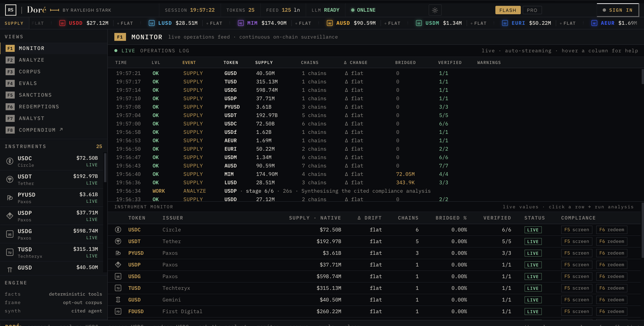Click the USDP diamond icon in sidebar
Screen dimensions: 644x326
[x=10, y=216]
